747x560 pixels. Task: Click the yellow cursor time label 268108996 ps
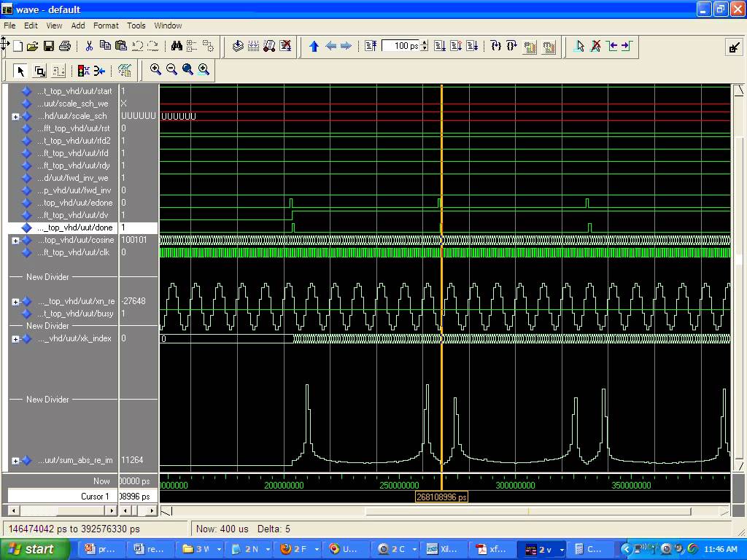tap(441, 497)
